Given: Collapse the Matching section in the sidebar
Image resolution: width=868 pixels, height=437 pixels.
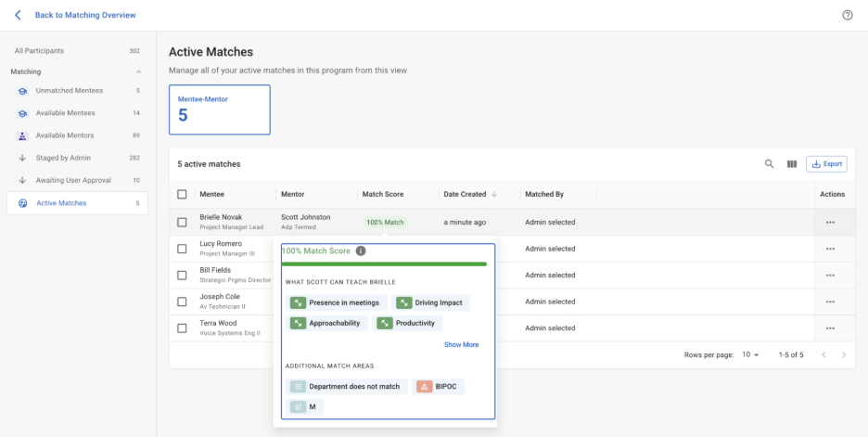Looking at the screenshot, I should click(x=139, y=71).
